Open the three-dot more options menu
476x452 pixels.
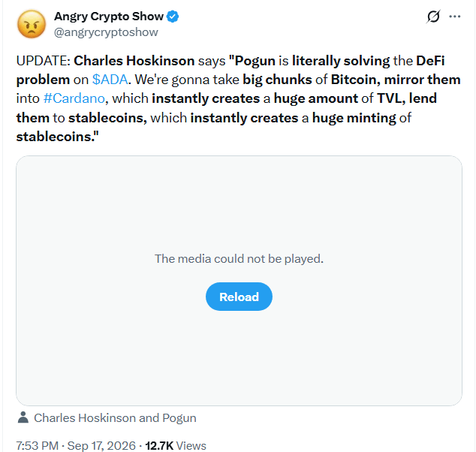454,17
